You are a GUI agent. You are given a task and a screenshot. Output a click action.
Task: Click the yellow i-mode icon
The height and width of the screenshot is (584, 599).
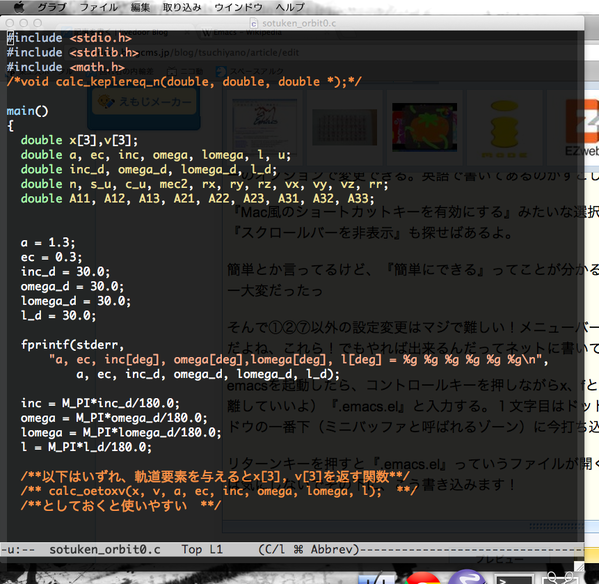pyautogui.click(x=504, y=129)
